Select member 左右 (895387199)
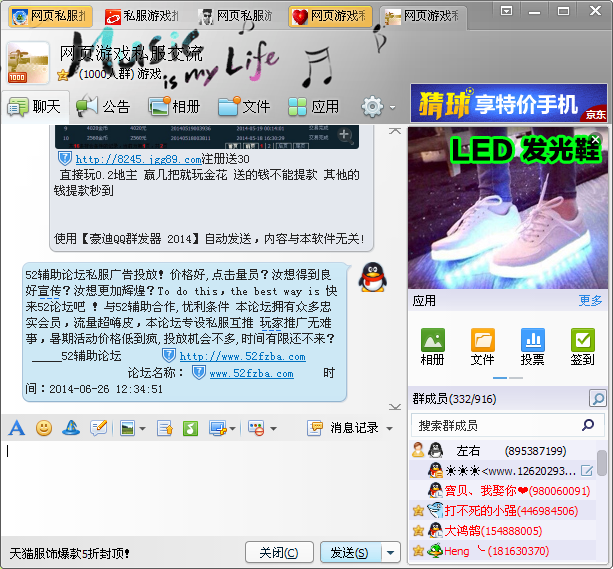This screenshot has width=613, height=569. point(503,451)
